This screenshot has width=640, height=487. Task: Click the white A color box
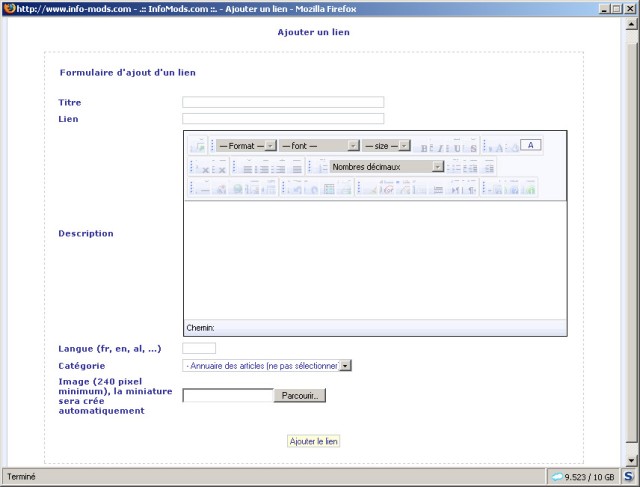pos(531,145)
